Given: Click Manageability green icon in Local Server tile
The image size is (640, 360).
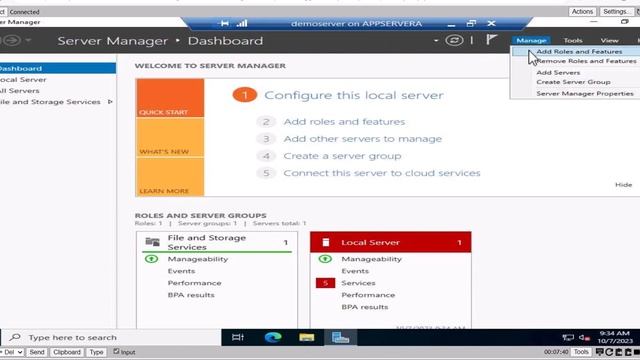Looking at the screenshot, I should [325, 259].
